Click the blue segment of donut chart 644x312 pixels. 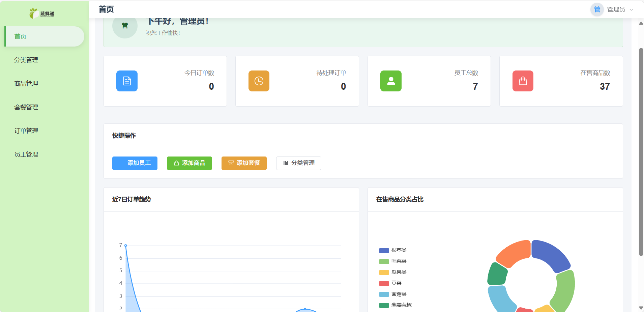pos(550,254)
